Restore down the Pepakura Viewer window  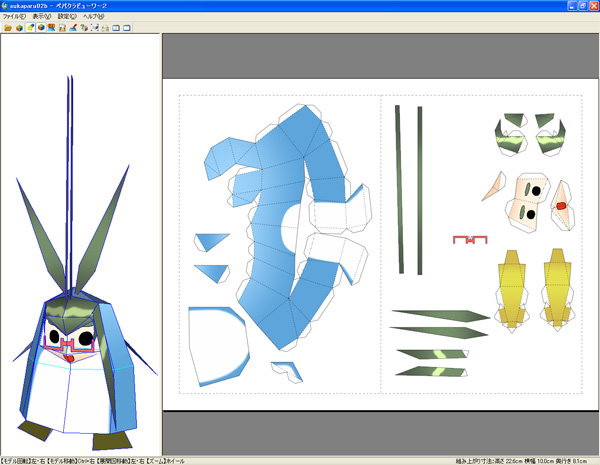583,6
